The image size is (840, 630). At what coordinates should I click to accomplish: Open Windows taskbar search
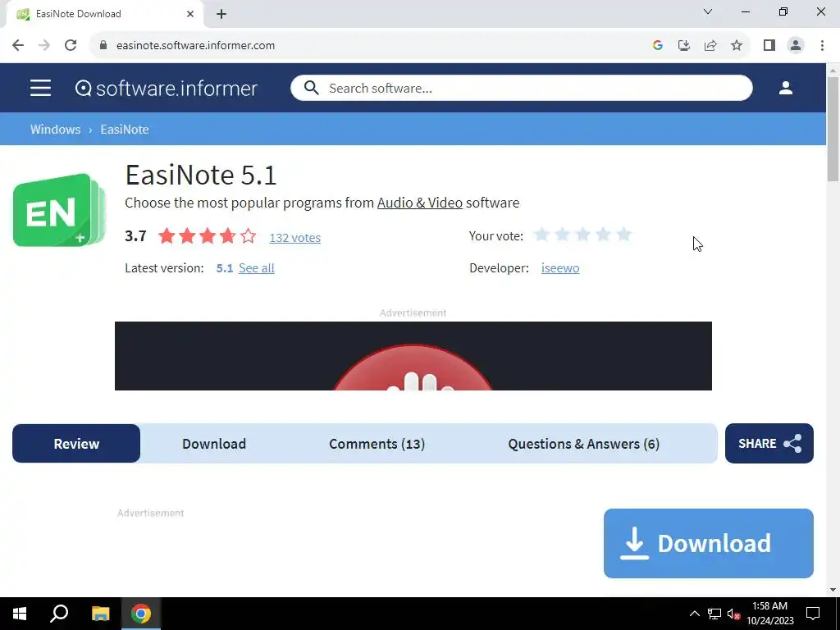[x=59, y=614]
